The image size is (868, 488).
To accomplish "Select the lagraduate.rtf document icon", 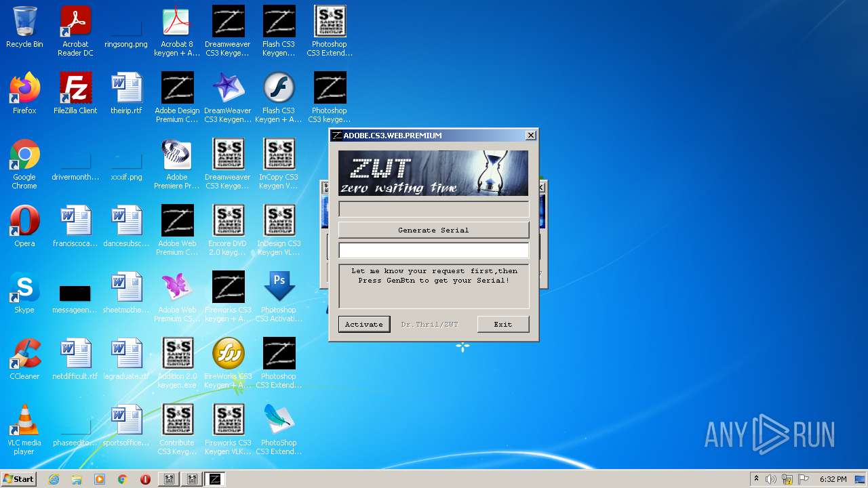I will click(126, 359).
